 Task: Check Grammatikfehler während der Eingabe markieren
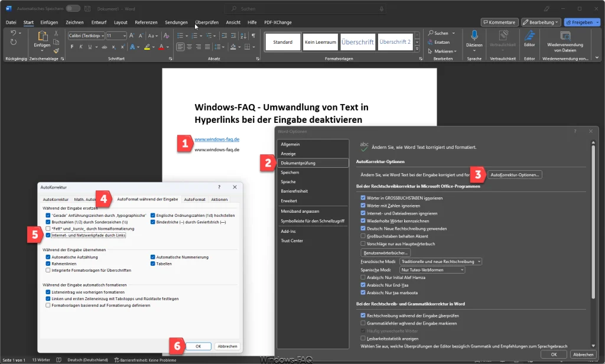(x=363, y=323)
